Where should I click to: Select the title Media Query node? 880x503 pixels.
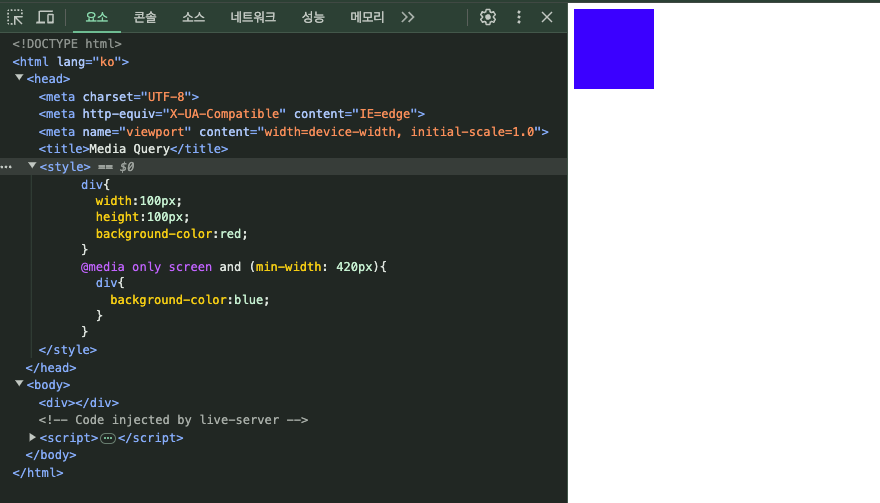point(134,149)
